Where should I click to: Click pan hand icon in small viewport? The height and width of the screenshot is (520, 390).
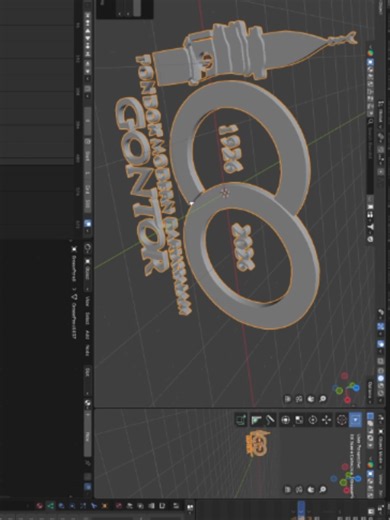[311, 489]
